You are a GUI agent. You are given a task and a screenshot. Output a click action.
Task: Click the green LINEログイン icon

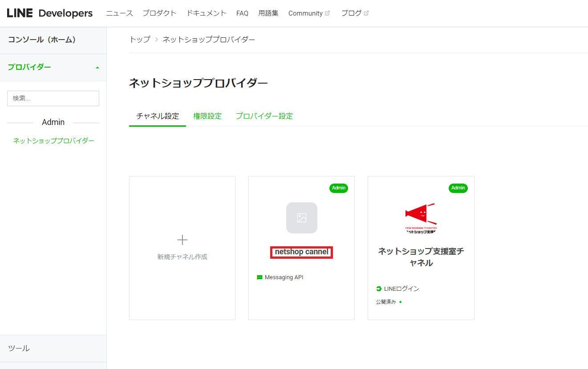tap(379, 289)
